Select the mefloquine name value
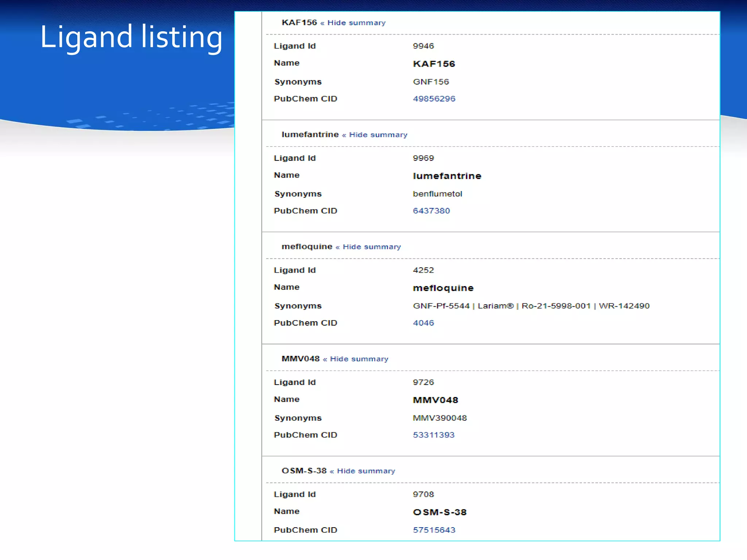Viewport: 747px width, 560px height. coord(443,288)
